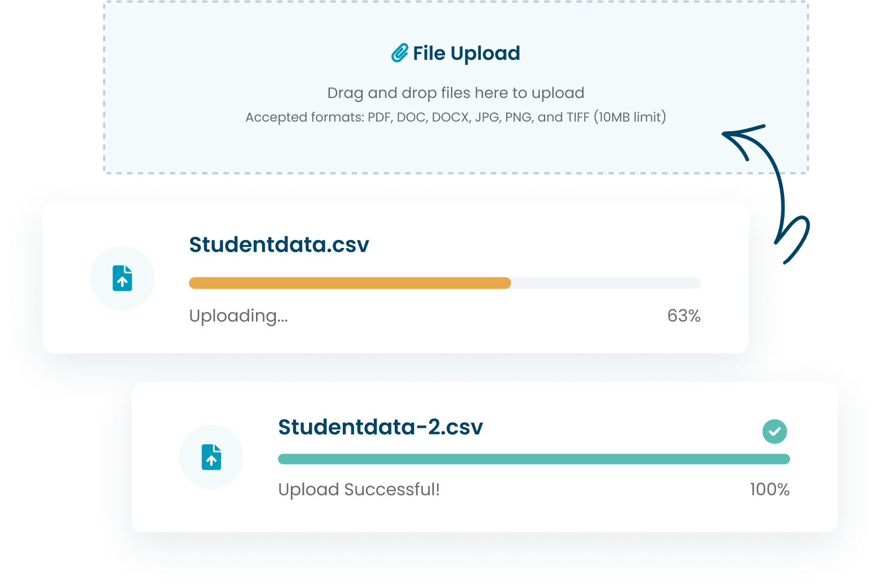
Task: Click the green success checkmark icon
Action: pyautogui.click(x=774, y=431)
